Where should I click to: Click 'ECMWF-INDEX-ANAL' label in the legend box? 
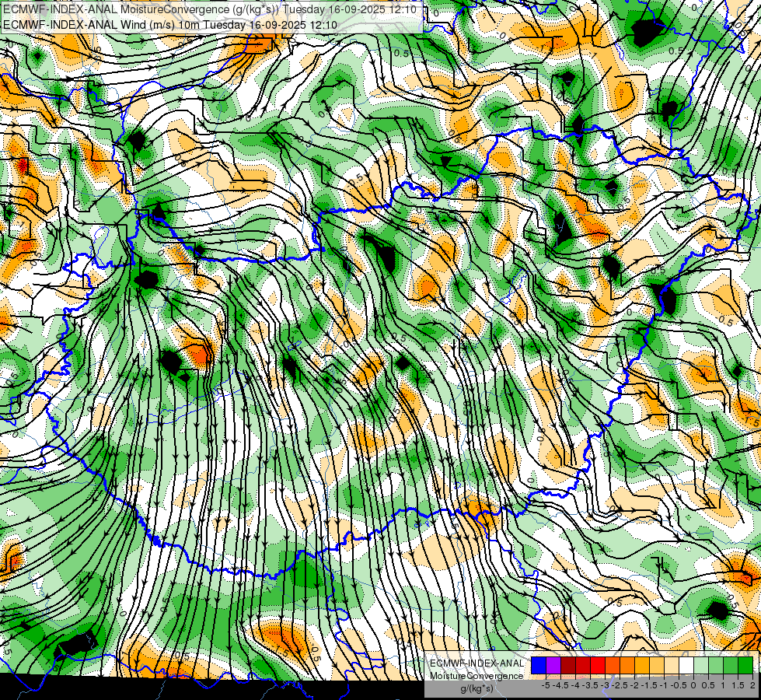(477, 663)
